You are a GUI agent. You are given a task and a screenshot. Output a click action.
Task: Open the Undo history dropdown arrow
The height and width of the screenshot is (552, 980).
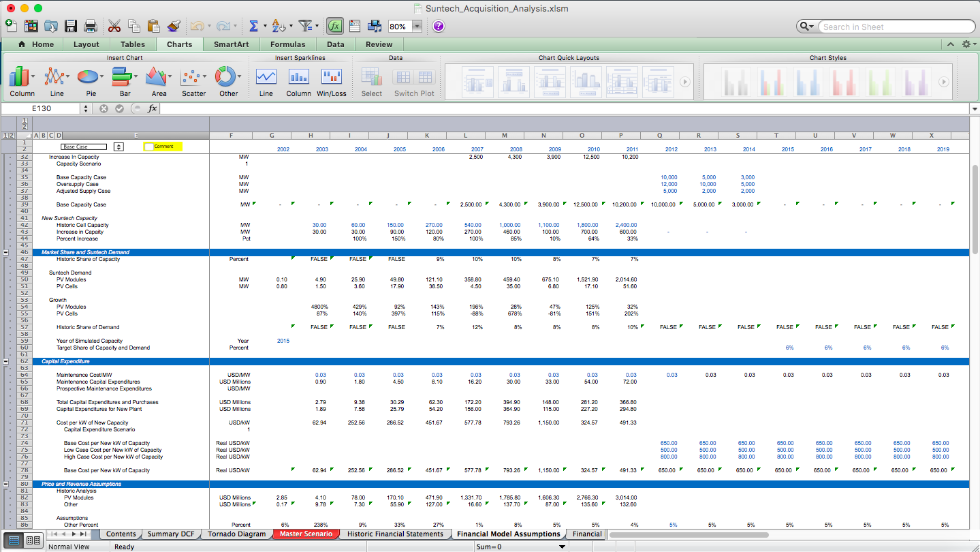point(208,26)
